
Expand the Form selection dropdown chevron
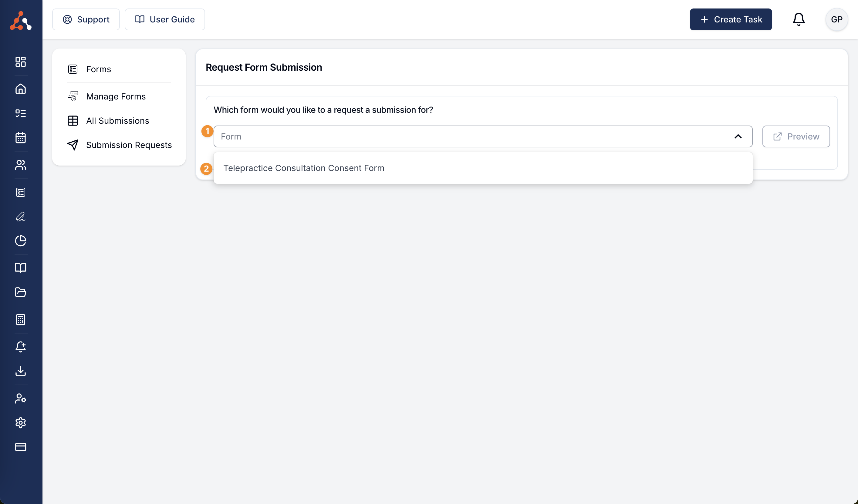tap(738, 136)
